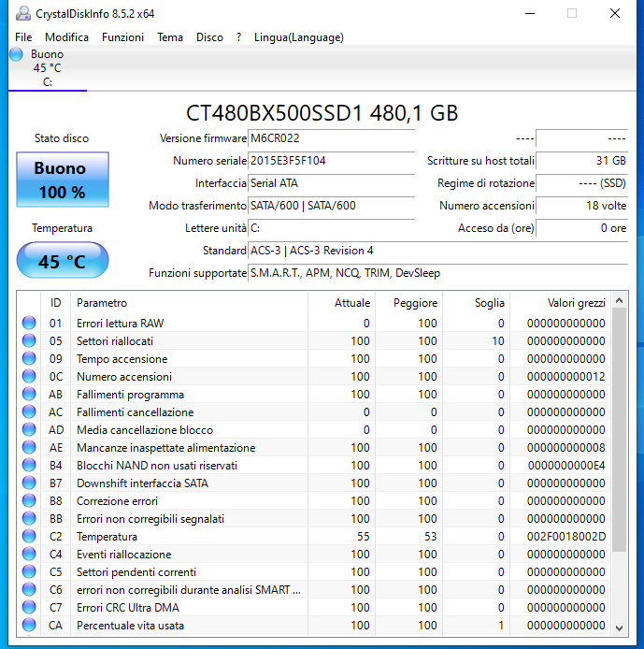Click status orb for C4 Eventi riallocazione
The width and height of the screenshot is (644, 649).
click(x=29, y=555)
